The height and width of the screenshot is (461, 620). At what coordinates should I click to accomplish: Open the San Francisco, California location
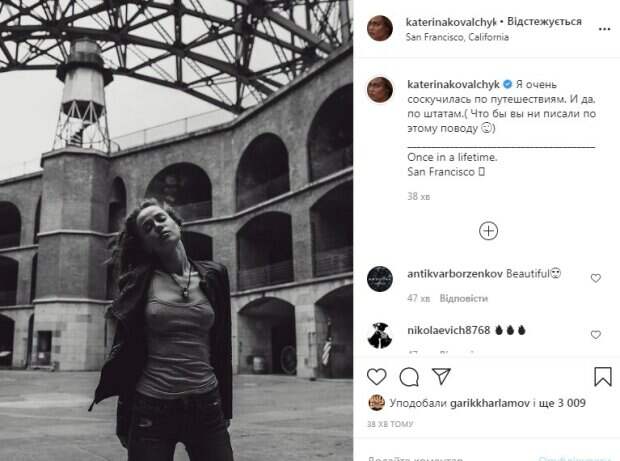coord(458,37)
